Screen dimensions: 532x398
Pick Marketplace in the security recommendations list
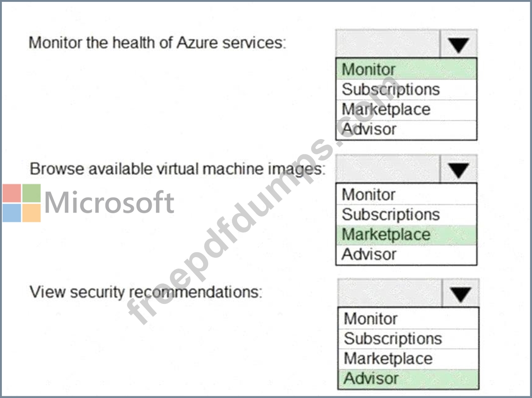[408, 359]
